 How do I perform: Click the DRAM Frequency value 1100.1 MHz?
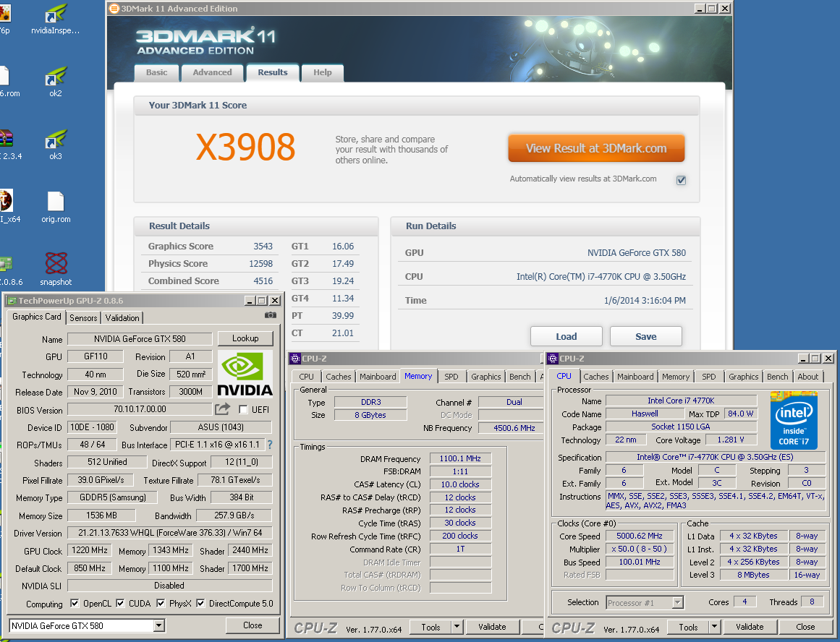click(460, 458)
